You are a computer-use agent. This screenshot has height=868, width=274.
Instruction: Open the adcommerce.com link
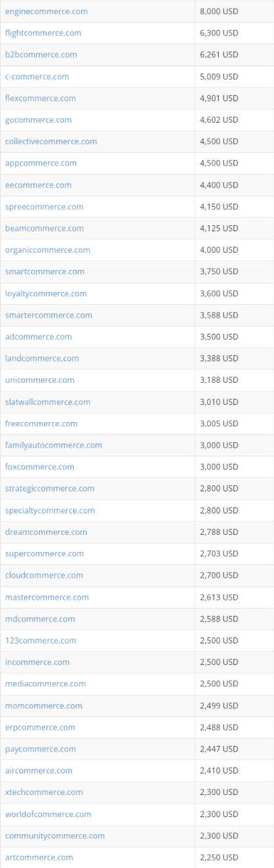pos(38,337)
